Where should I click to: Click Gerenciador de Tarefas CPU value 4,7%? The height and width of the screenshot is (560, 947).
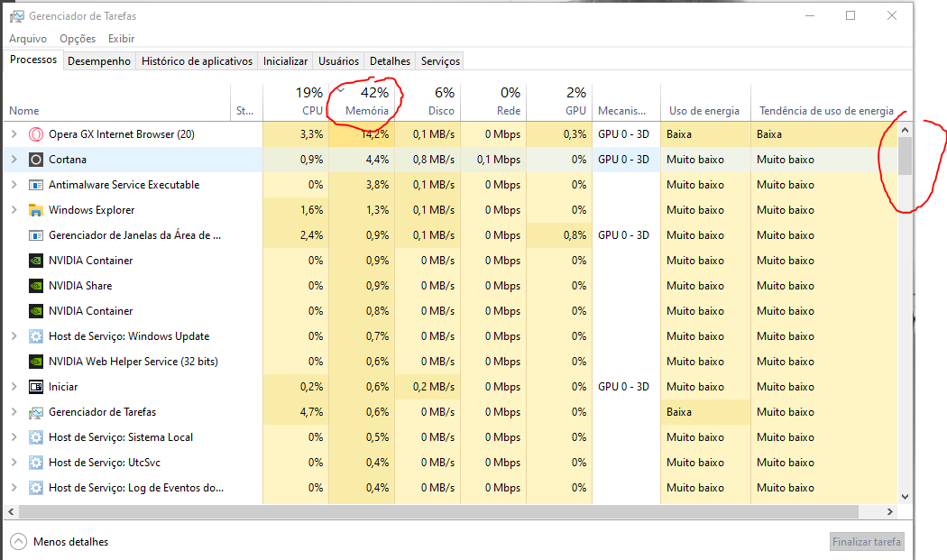coord(296,412)
